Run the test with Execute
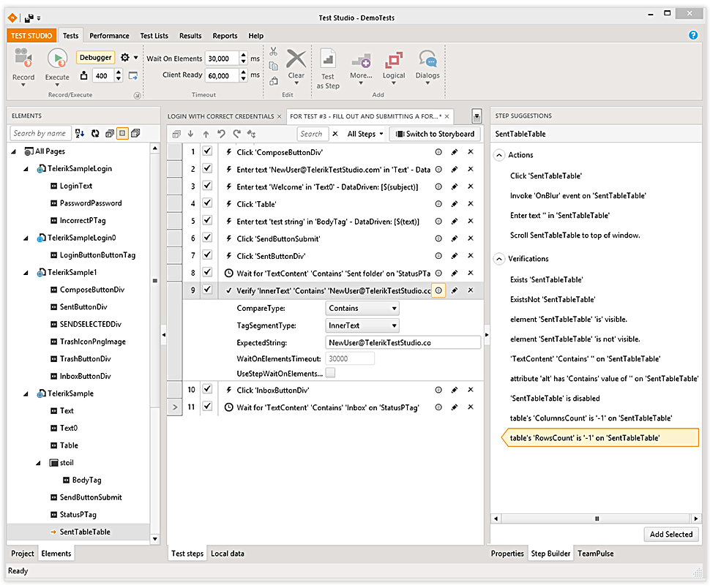This screenshot has width=710, height=588. 58,59
